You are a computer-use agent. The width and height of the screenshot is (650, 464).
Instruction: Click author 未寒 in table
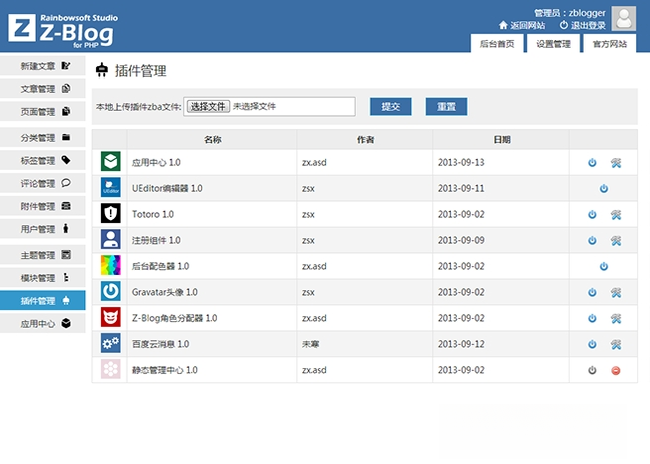click(x=310, y=344)
